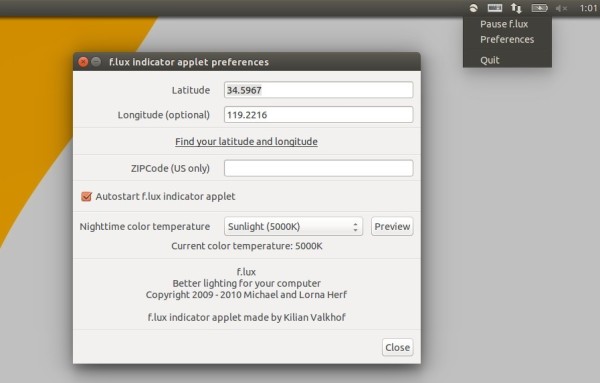Click the keyboard indicator in top panel
The width and height of the screenshot is (600, 383).
495,8
